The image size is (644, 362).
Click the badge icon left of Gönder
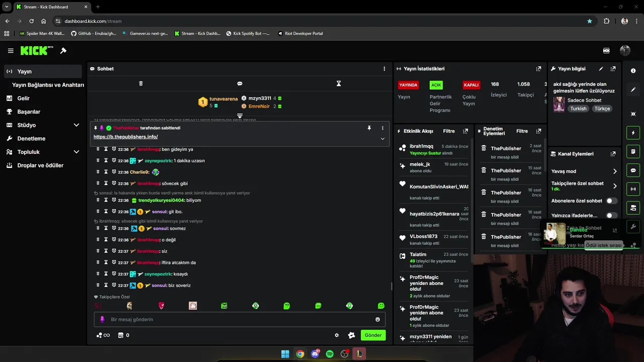pyautogui.click(x=352, y=335)
